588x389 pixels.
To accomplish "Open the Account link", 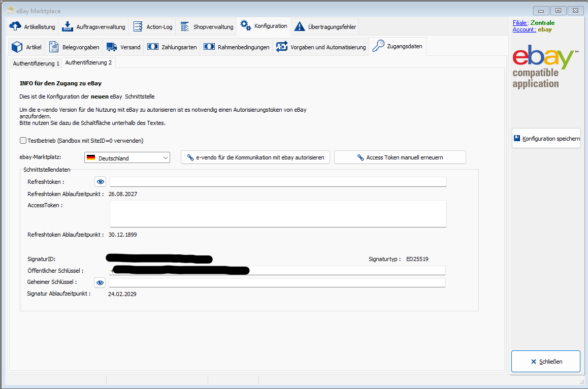I will point(524,29).
